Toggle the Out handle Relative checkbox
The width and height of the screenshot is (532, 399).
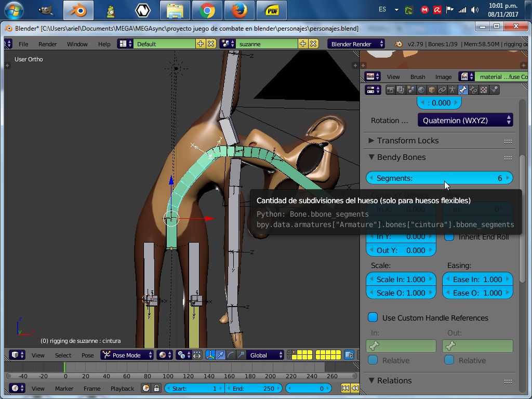[449, 360]
